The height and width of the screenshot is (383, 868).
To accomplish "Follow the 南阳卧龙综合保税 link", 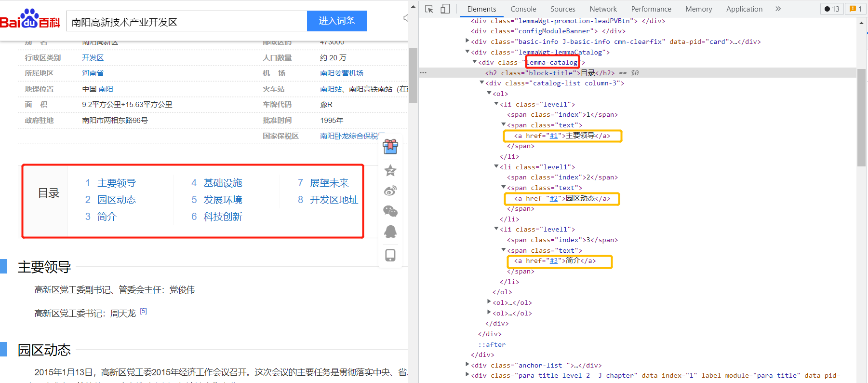I will (x=352, y=136).
